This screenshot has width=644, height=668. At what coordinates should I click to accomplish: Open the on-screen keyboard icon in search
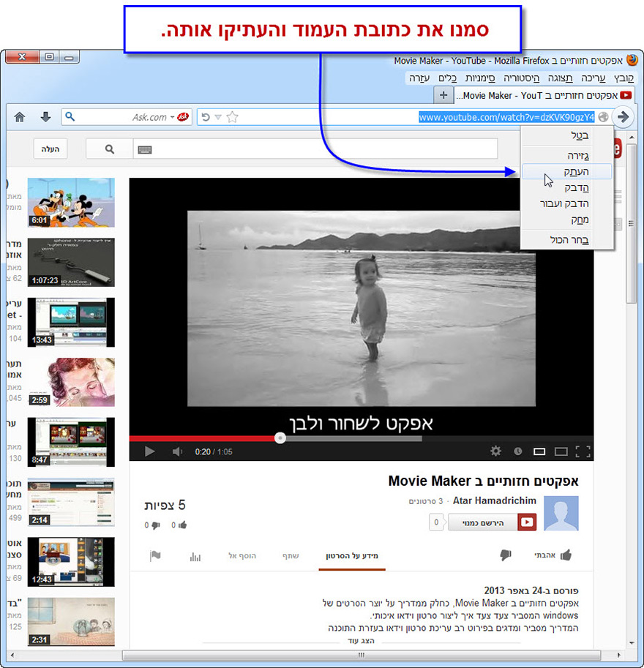coord(145,149)
